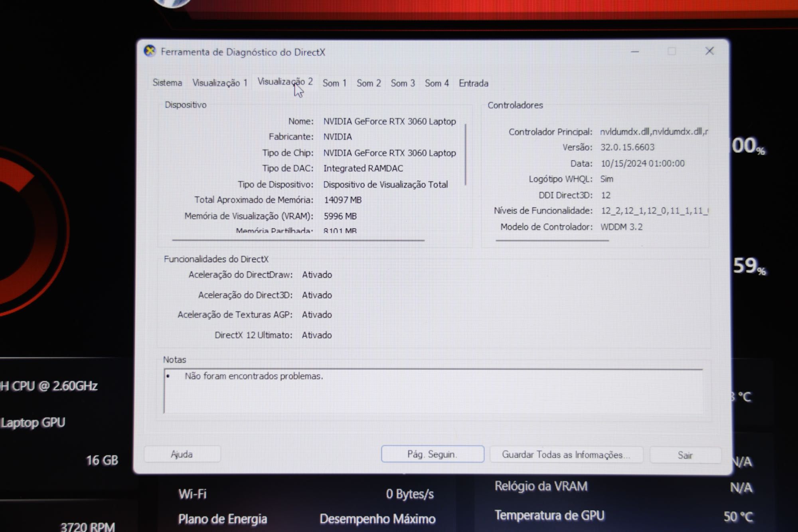Click the Logótipo WHQL value Sim
Screen dimensions: 798x532
point(606,179)
